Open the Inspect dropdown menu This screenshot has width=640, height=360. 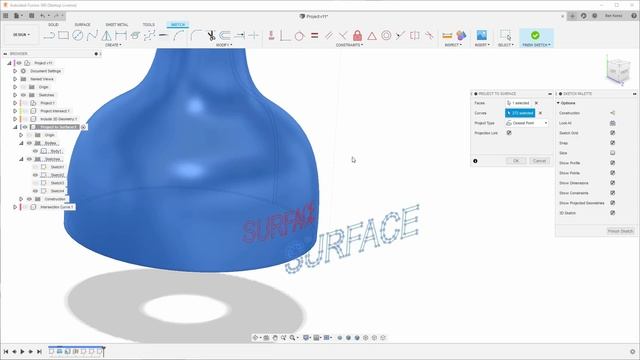pos(453,45)
